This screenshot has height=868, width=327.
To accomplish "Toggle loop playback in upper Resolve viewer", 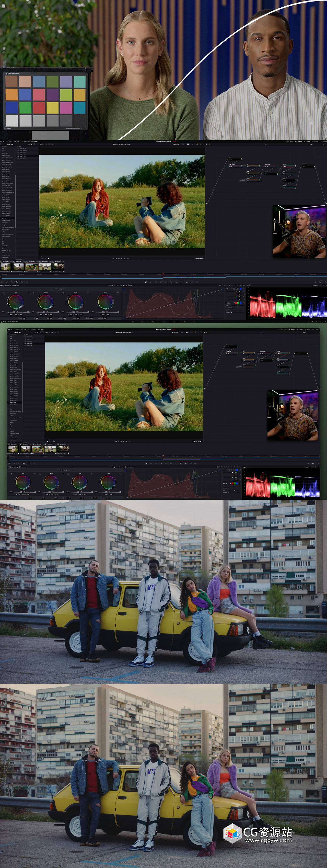I will point(128,259).
